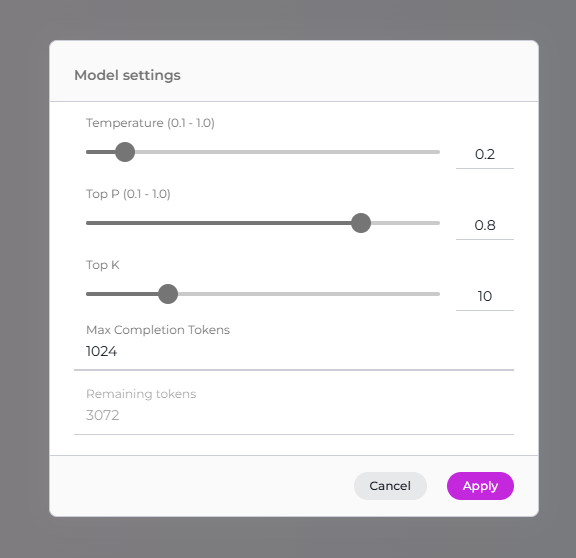Click the Top K slider's unfilled track
The width and height of the screenshot is (576, 558).
click(309, 294)
